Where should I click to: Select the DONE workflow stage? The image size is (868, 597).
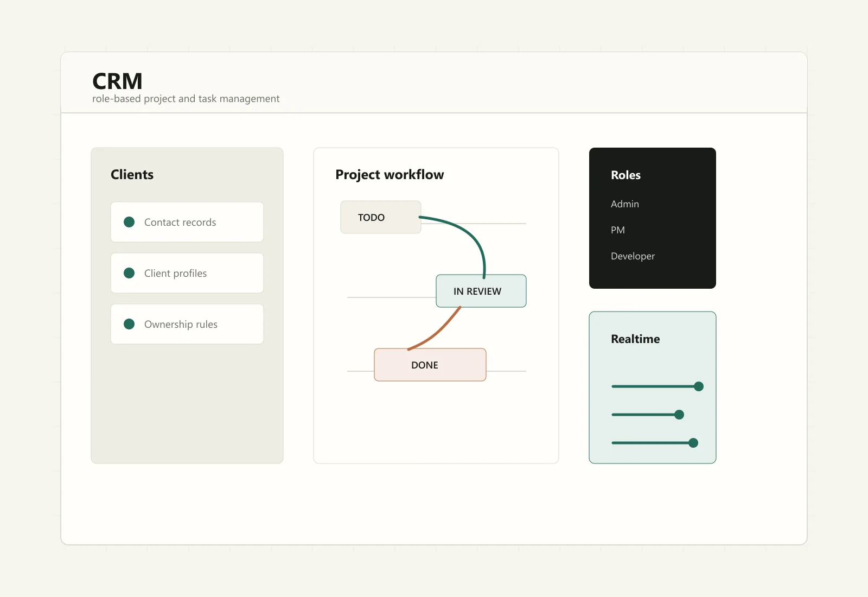(x=430, y=365)
